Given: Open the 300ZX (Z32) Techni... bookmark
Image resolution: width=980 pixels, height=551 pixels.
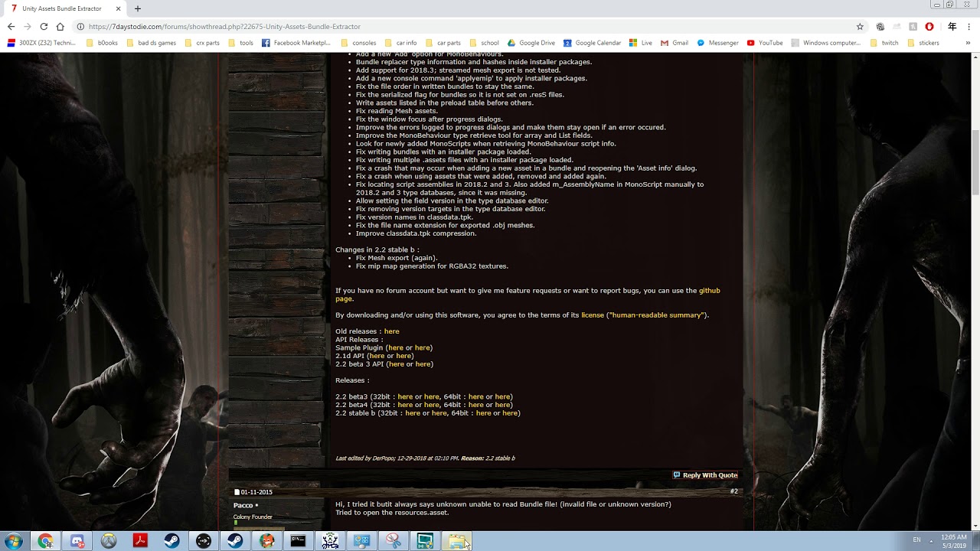Looking at the screenshot, I should [x=41, y=43].
